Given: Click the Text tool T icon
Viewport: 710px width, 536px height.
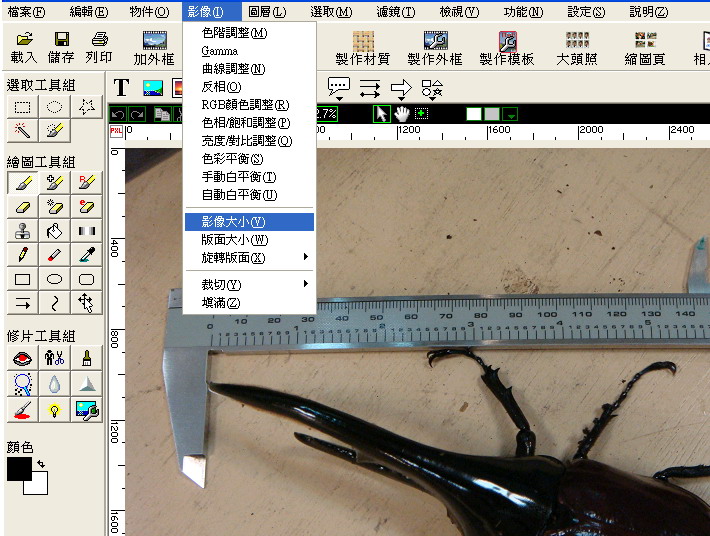Looking at the screenshot, I should click(122, 88).
